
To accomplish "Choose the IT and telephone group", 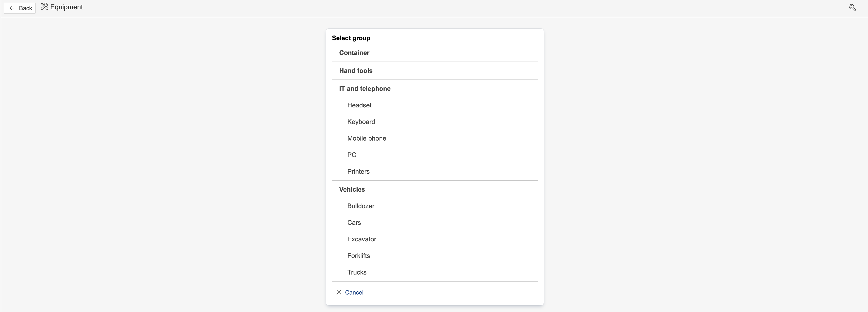I will (365, 89).
